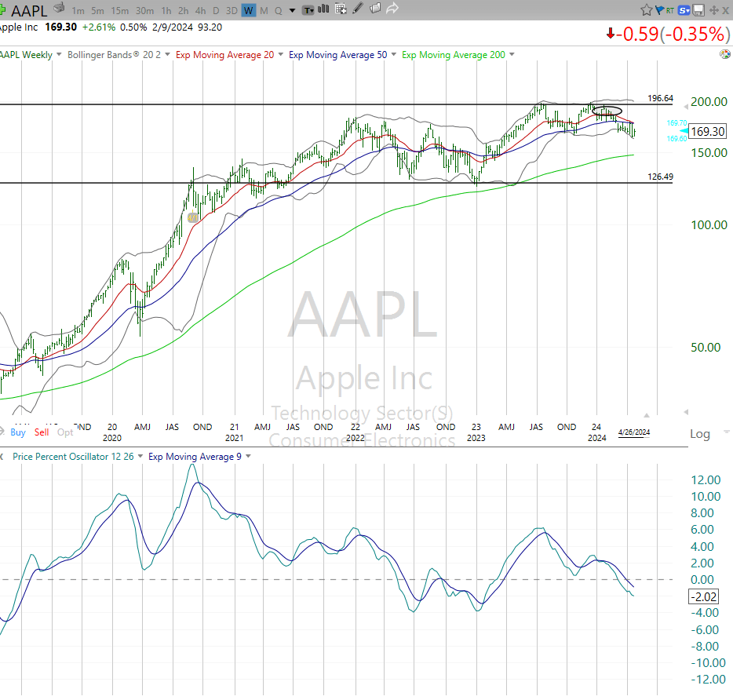Toggle the watchlist star icon
This screenshot has width=733, height=700.
tap(646, 9)
